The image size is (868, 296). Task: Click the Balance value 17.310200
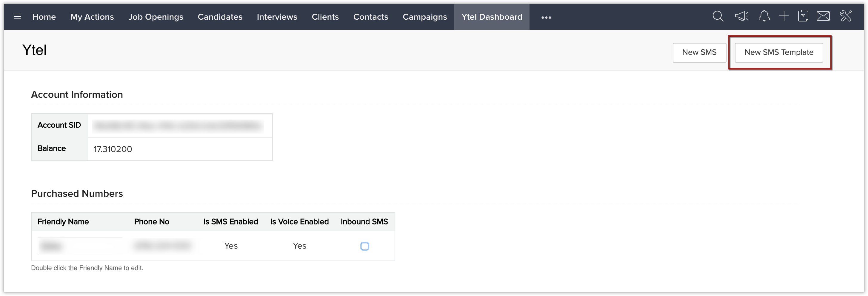pos(113,149)
